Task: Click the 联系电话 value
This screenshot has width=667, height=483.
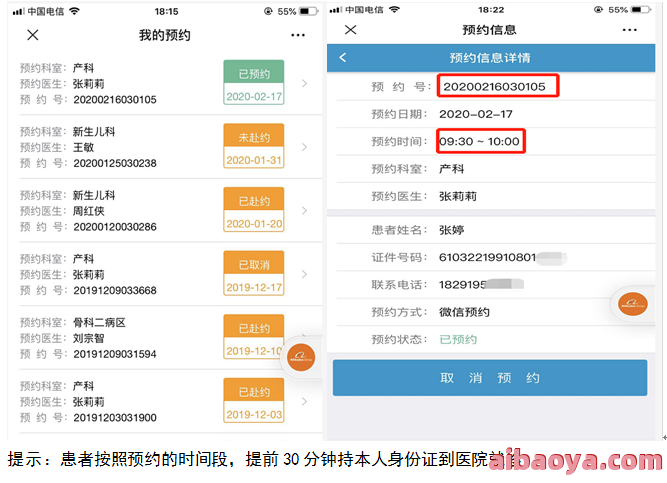Action: point(481,285)
